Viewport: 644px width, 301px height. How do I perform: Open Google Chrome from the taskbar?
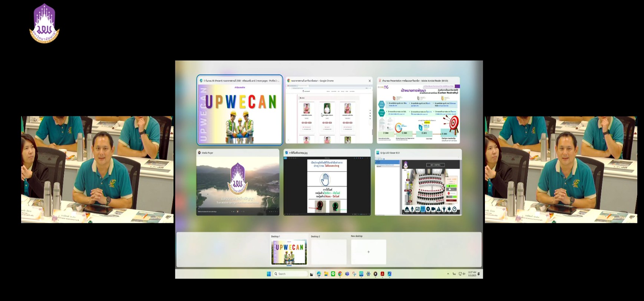click(340, 274)
